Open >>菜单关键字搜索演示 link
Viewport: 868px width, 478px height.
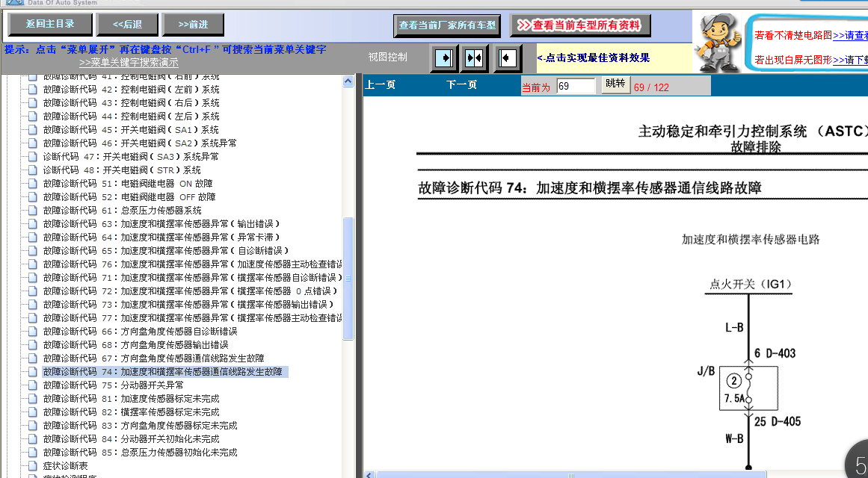(x=129, y=63)
